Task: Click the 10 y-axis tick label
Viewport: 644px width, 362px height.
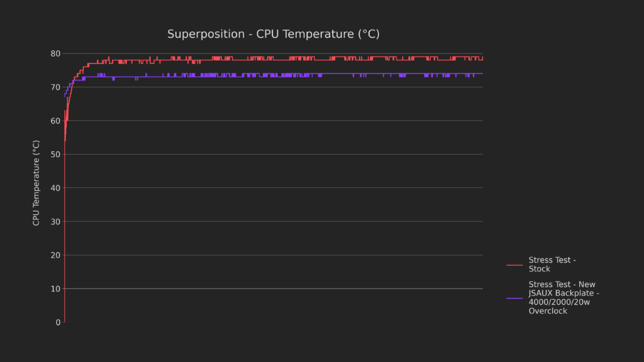Action: point(55,289)
